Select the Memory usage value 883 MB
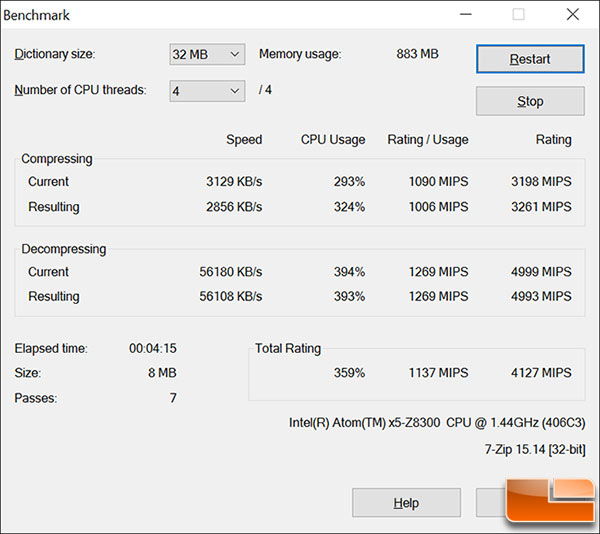Image resolution: width=600 pixels, height=534 pixels. pyautogui.click(x=417, y=54)
